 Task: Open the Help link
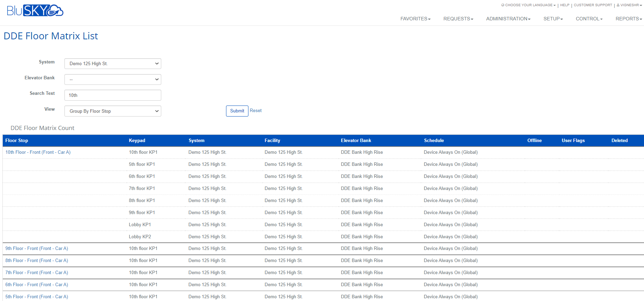point(564,5)
